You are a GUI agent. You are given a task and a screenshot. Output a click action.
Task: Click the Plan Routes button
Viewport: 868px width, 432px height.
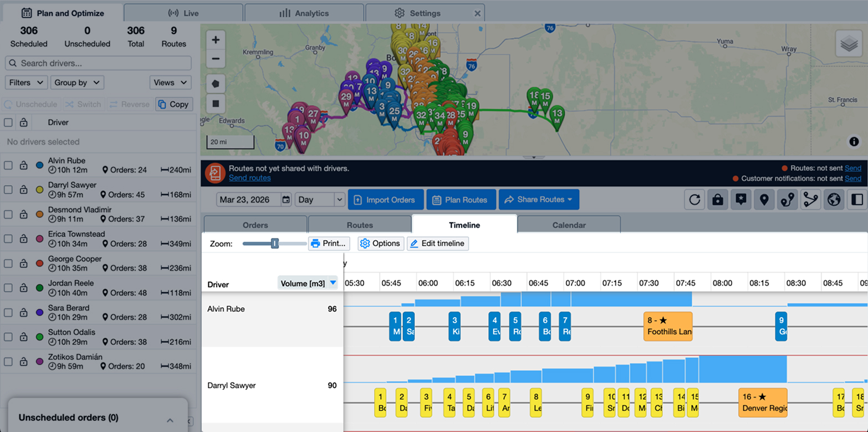click(459, 200)
